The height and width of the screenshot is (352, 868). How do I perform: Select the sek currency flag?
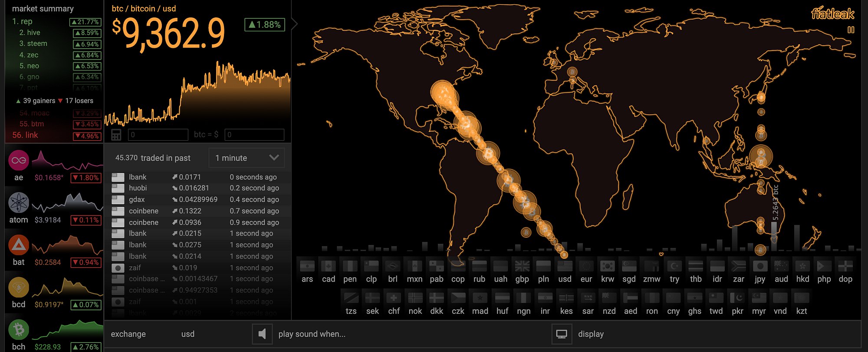pyautogui.click(x=372, y=298)
